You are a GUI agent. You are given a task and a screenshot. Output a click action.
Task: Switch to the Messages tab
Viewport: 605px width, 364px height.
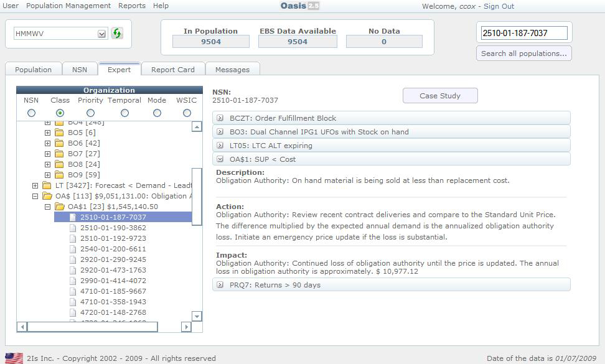pyautogui.click(x=232, y=70)
